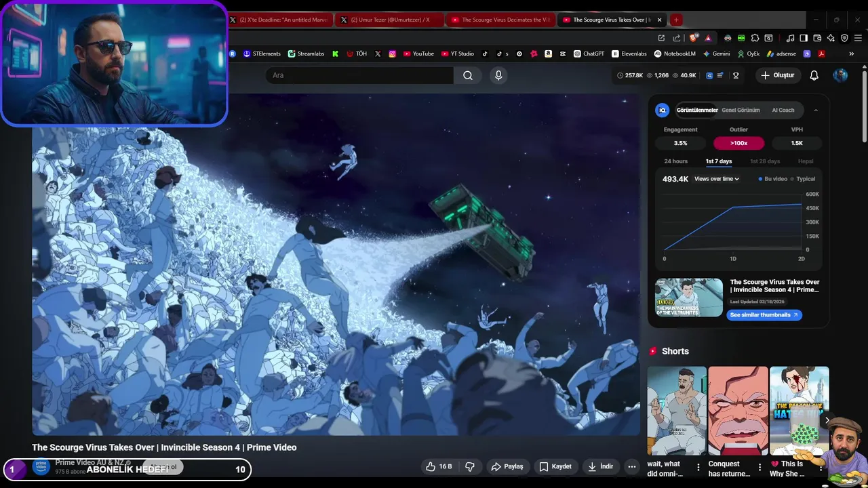The width and height of the screenshot is (868, 488).
Task: Open the YT Studio bookmark
Action: (457, 54)
